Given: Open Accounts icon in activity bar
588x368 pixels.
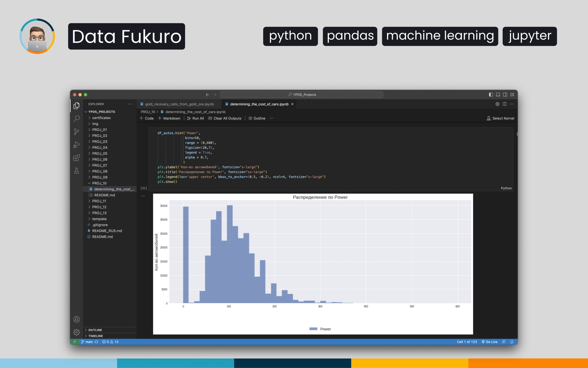Looking at the screenshot, I should (x=76, y=319).
